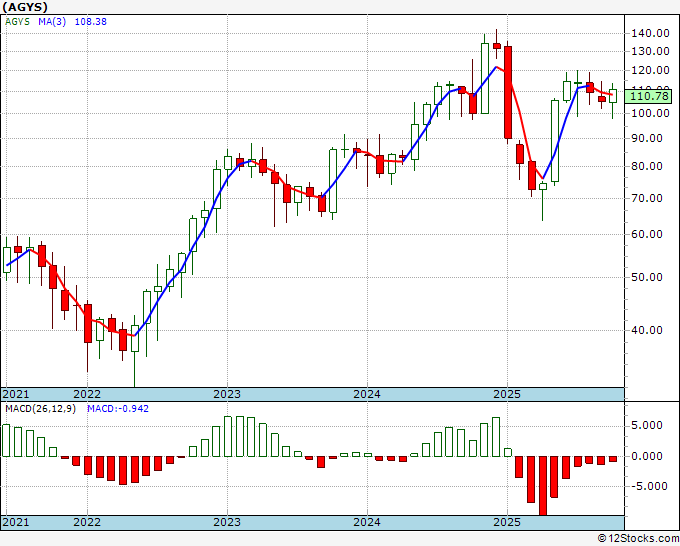Click the 140.00 price axis label
This screenshot has height=546, width=680.
tap(649, 33)
